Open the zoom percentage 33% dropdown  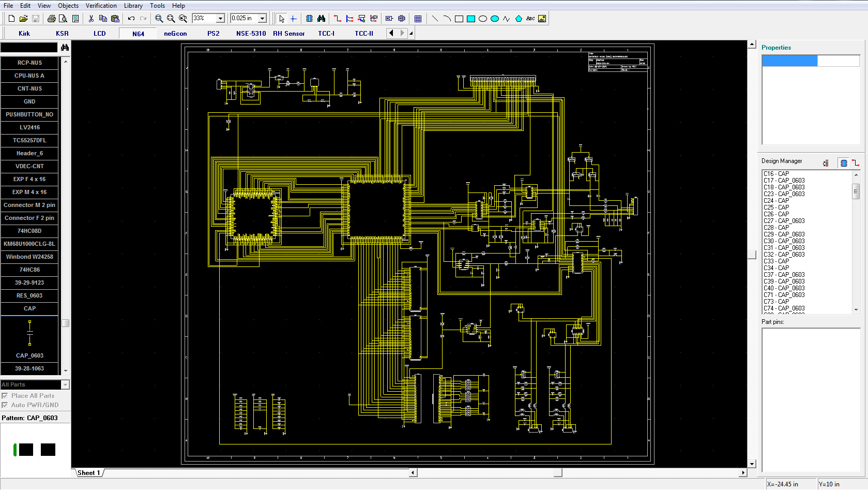[x=220, y=19]
